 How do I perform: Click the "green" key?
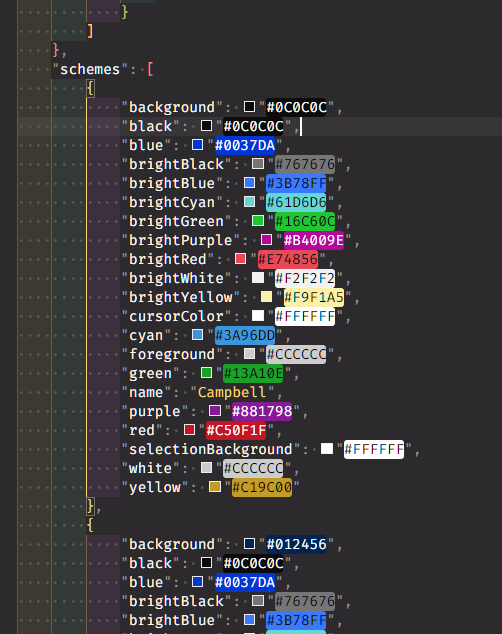[x=150, y=373]
